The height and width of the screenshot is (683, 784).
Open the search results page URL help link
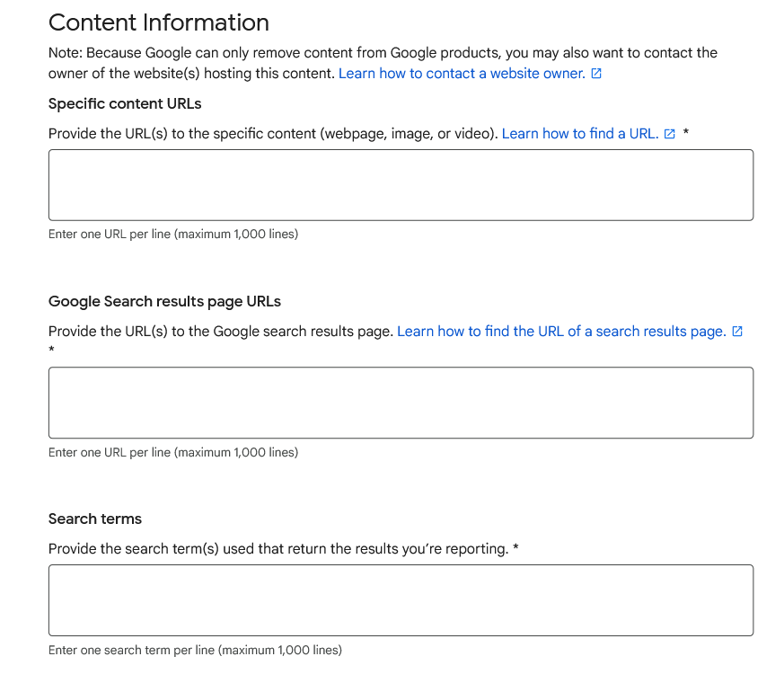(561, 331)
